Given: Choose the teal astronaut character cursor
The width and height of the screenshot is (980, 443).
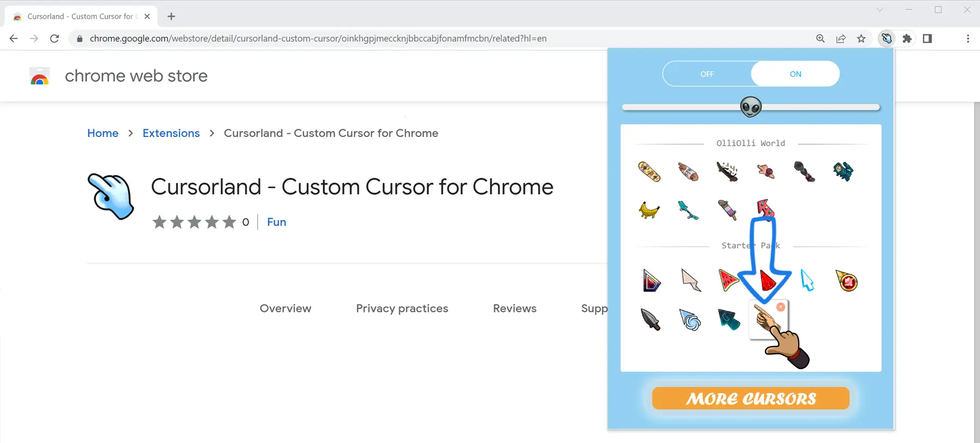Looking at the screenshot, I should pyautogui.click(x=843, y=171).
